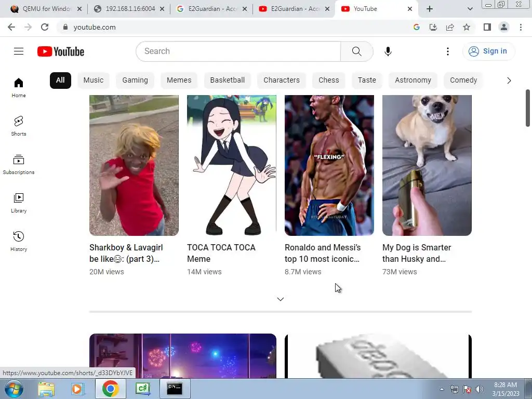Select the Astronomy filter chip

[413, 81]
